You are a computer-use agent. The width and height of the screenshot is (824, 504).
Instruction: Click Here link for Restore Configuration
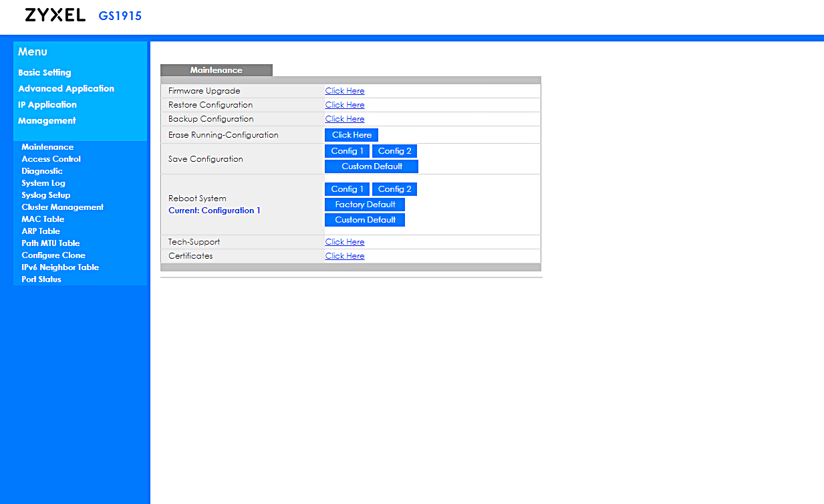[345, 105]
